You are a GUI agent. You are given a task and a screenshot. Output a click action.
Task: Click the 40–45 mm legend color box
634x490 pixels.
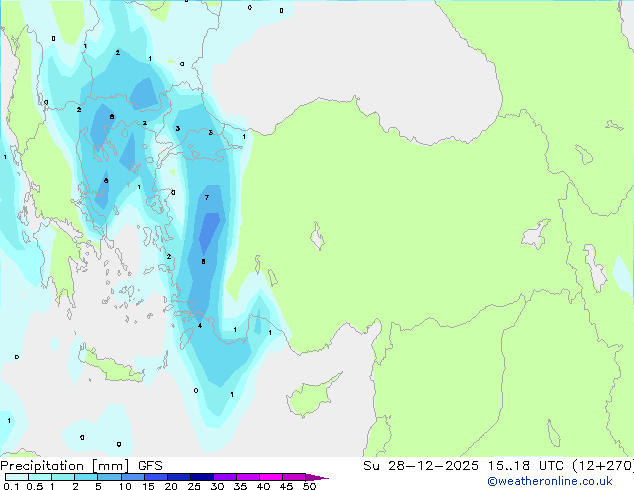(271, 477)
